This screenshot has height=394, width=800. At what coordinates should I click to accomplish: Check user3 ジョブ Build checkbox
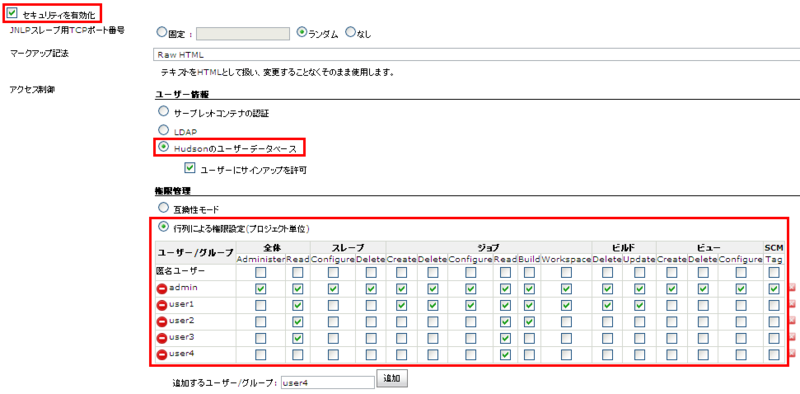[529, 338]
